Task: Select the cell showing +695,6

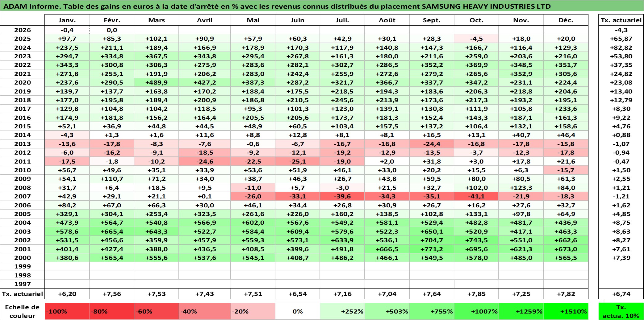Action: point(476,249)
